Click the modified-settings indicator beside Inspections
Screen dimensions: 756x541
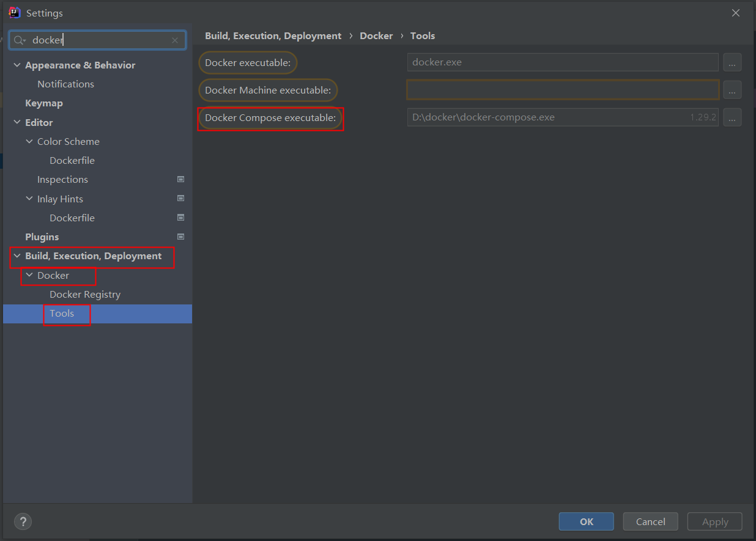[180, 178]
